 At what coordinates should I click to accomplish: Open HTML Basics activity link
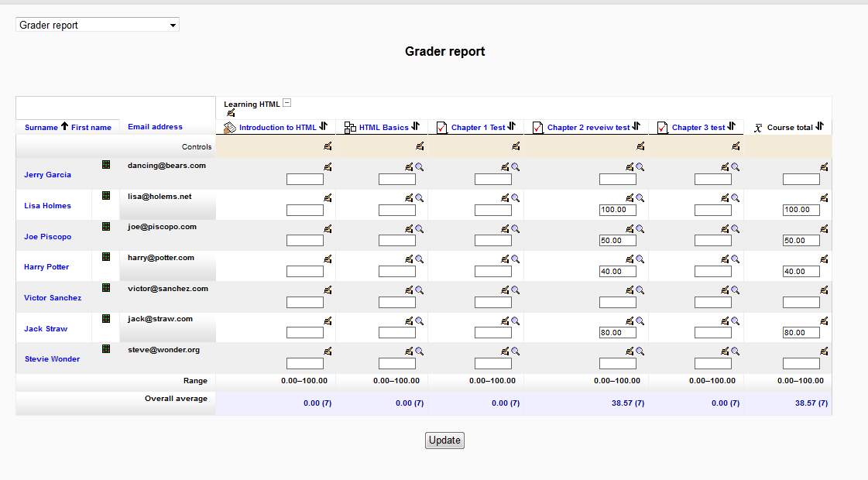[x=383, y=127]
